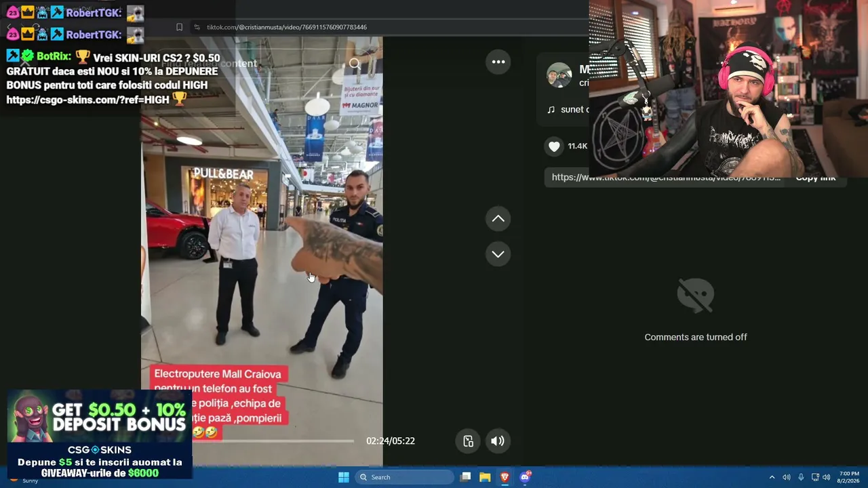Viewport: 868px width, 488px height.
Task: Click the 11.4K likes count
Action: coord(578,146)
